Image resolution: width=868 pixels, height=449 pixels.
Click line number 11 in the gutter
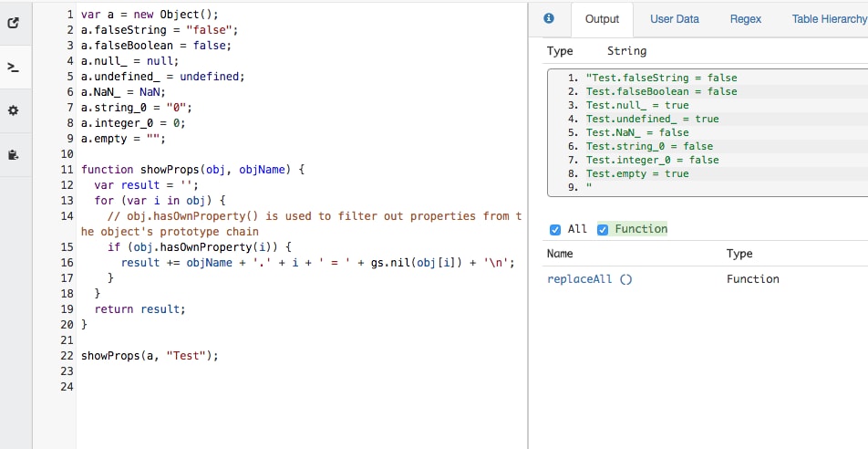tap(67, 170)
